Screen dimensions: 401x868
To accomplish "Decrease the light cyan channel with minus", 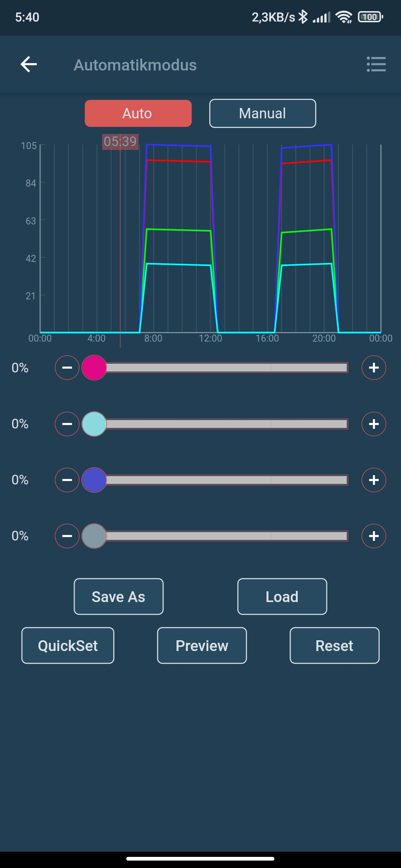I will [x=67, y=424].
